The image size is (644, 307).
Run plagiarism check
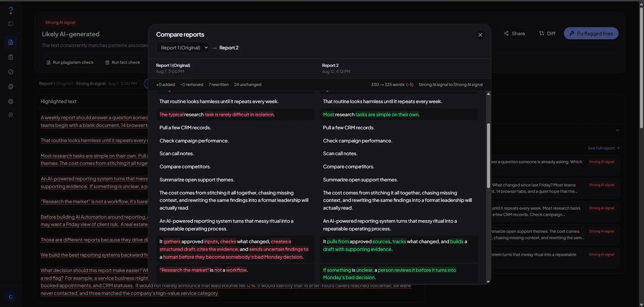[x=70, y=62]
